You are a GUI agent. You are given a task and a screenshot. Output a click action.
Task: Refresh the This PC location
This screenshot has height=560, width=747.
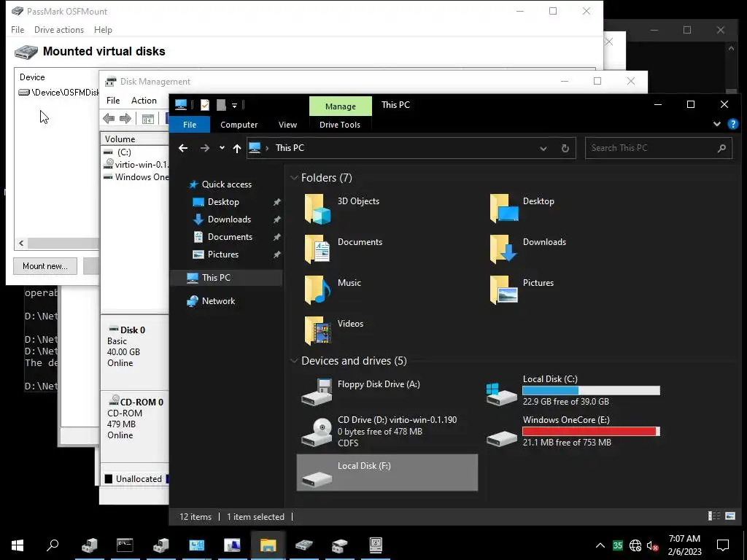(565, 148)
